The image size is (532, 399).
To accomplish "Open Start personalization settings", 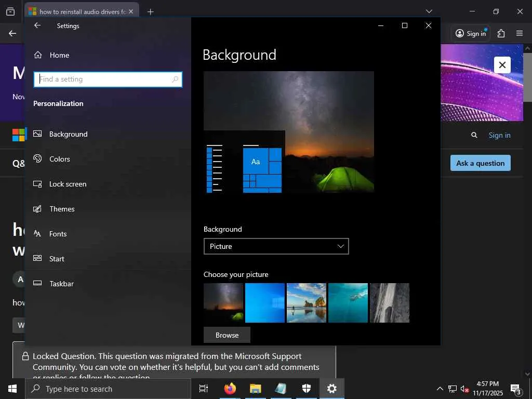I will pyautogui.click(x=108, y=259).
